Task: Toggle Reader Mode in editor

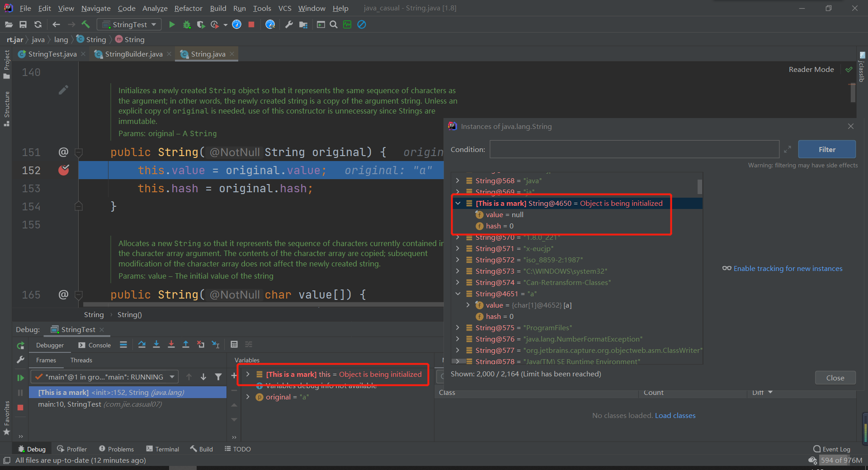Action: coord(811,69)
